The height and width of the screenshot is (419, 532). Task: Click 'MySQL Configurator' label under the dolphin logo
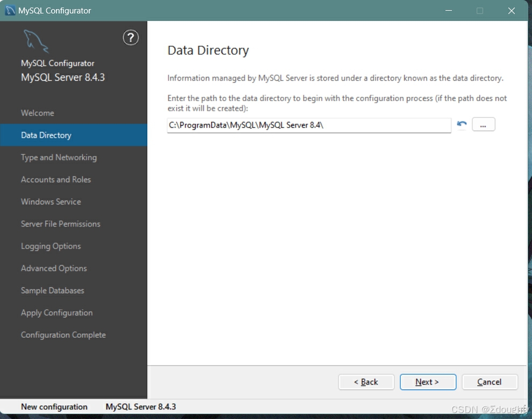(57, 63)
